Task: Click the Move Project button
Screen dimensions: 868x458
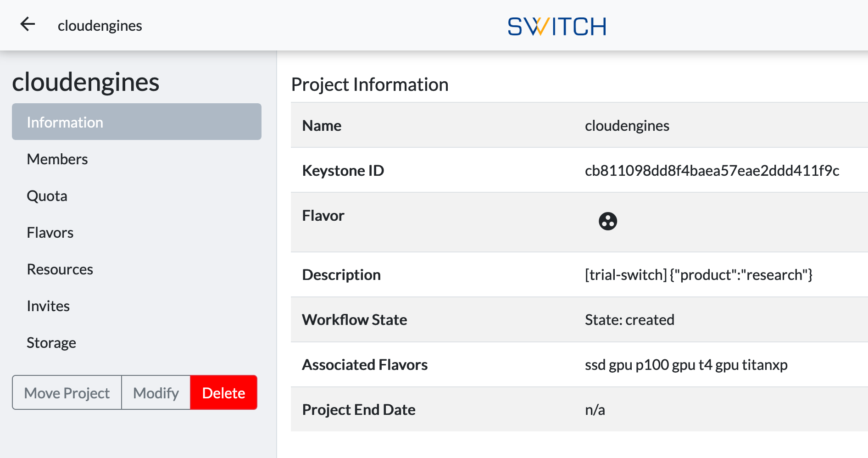Action: [x=66, y=392]
